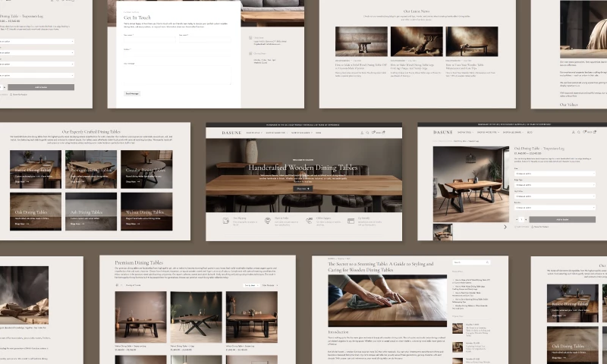
Task: Click Made to Order icon on homepage
Action: point(268,221)
